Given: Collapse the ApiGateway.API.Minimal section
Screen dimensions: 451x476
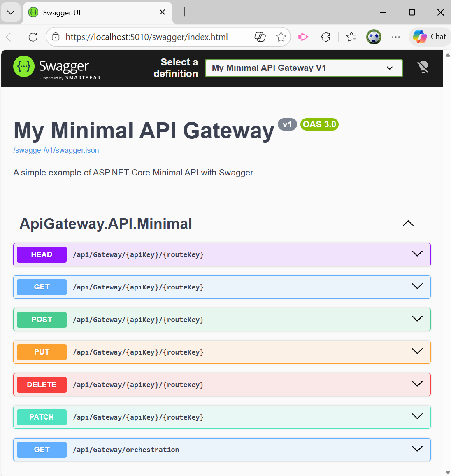Looking at the screenshot, I should (408, 224).
